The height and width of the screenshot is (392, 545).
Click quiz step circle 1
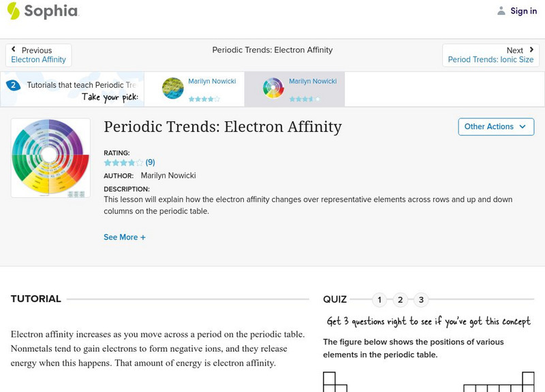[x=380, y=299]
